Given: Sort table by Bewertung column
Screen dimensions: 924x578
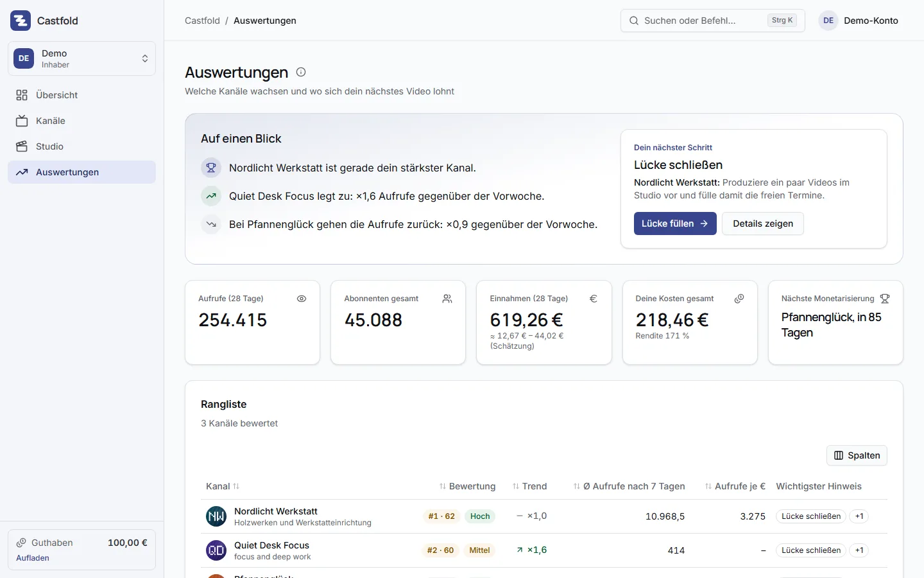Looking at the screenshot, I should point(467,486).
